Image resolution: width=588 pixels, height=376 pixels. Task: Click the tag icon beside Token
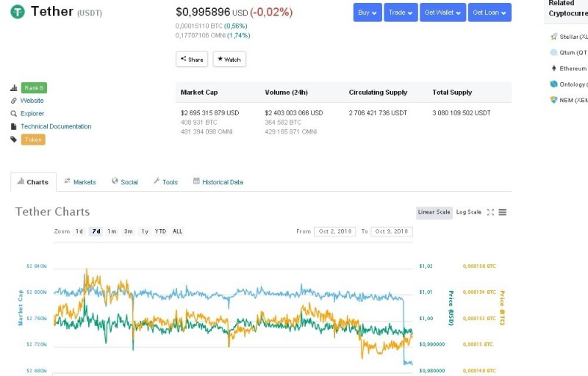[x=14, y=140]
